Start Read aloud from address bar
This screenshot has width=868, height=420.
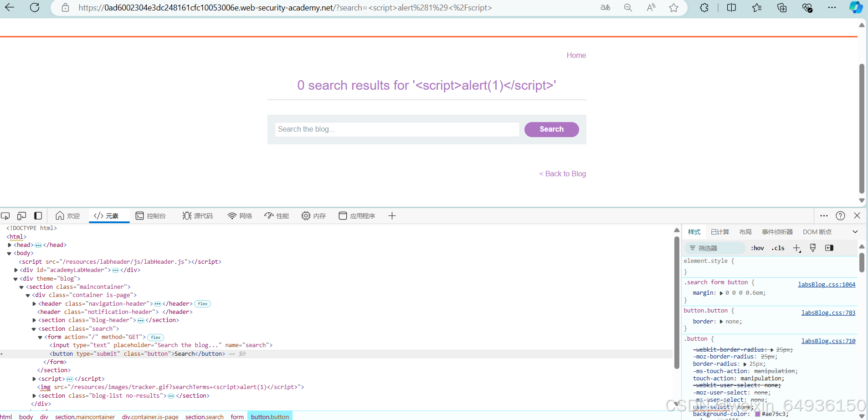click(x=651, y=7)
